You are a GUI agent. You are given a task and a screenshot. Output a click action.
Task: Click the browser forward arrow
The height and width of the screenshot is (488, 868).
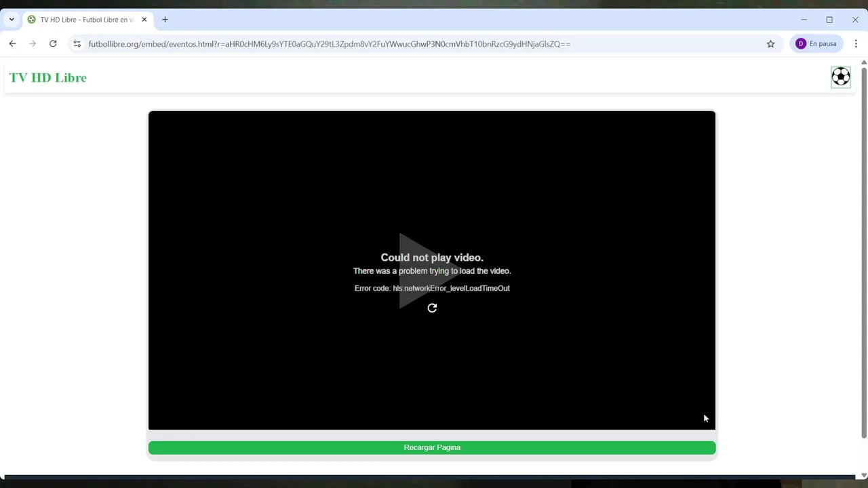[x=33, y=43]
